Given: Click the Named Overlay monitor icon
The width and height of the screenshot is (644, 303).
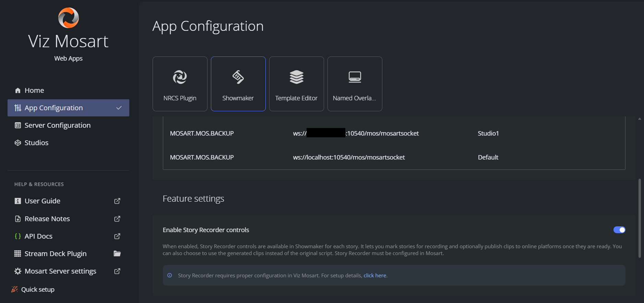Looking at the screenshot, I should (x=355, y=77).
